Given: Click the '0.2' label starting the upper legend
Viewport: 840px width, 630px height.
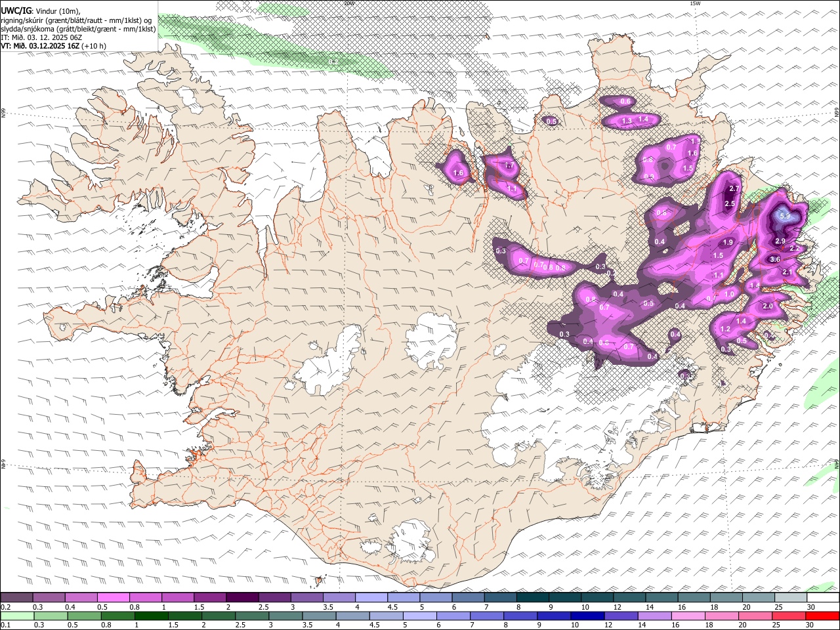Looking at the screenshot, I should (x=5, y=607).
